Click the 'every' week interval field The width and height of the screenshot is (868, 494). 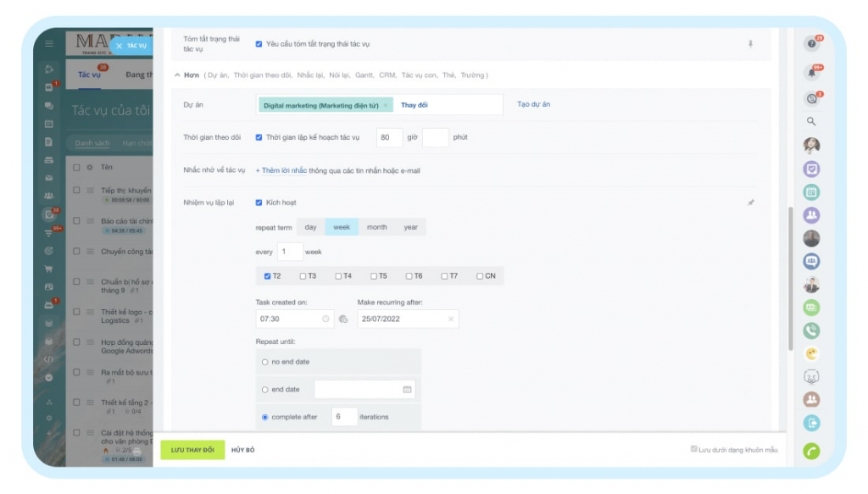(x=290, y=252)
